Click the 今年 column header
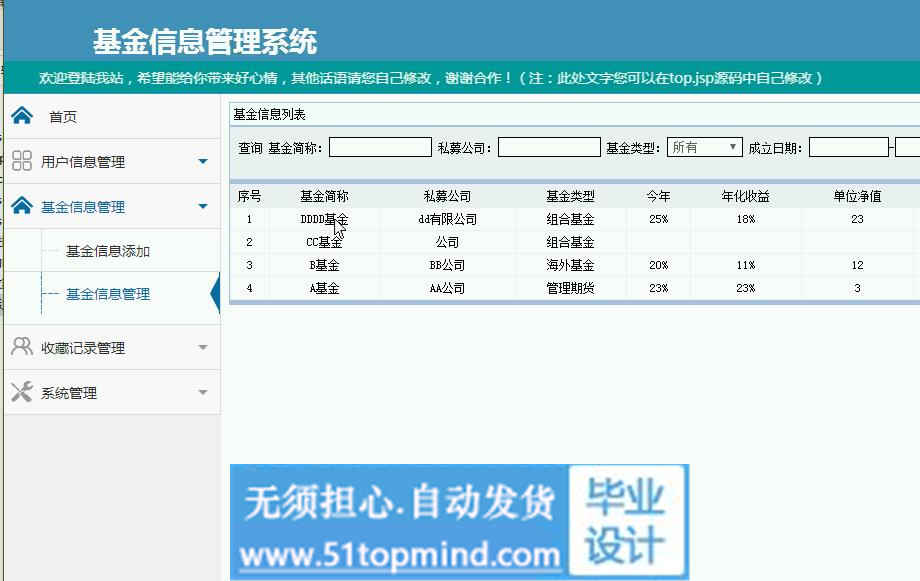The width and height of the screenshot is (920, 581). point(658,196)
